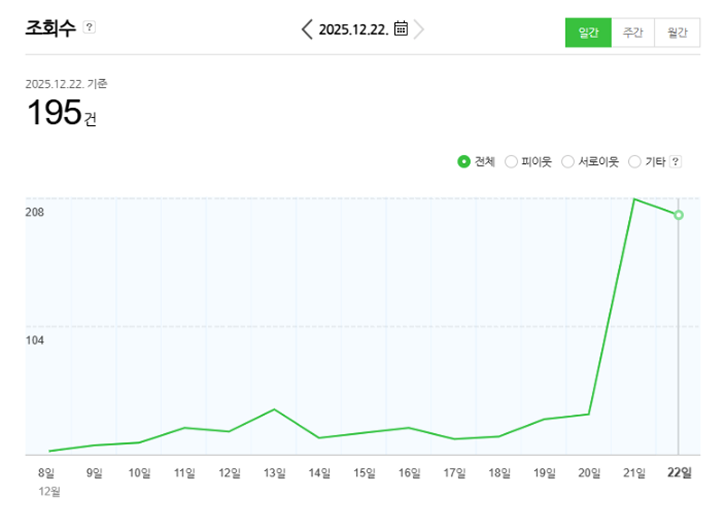
Task: Switch to the 주간 weekly tab
Action: pyautogui.click(x=633, y=33)
